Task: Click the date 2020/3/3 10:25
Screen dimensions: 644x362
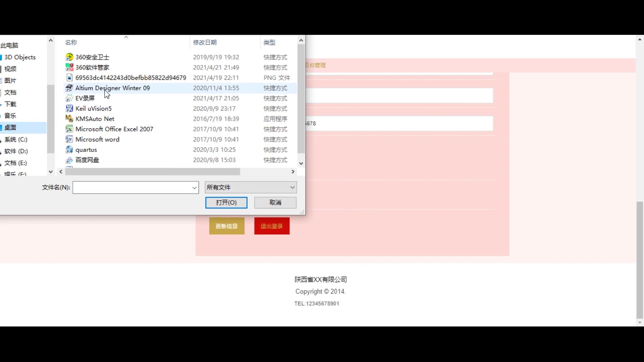Action: 214,150
